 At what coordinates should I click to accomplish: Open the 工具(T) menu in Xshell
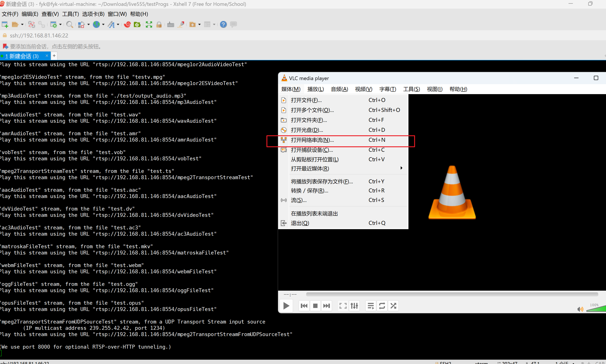[x=70, y=14]
